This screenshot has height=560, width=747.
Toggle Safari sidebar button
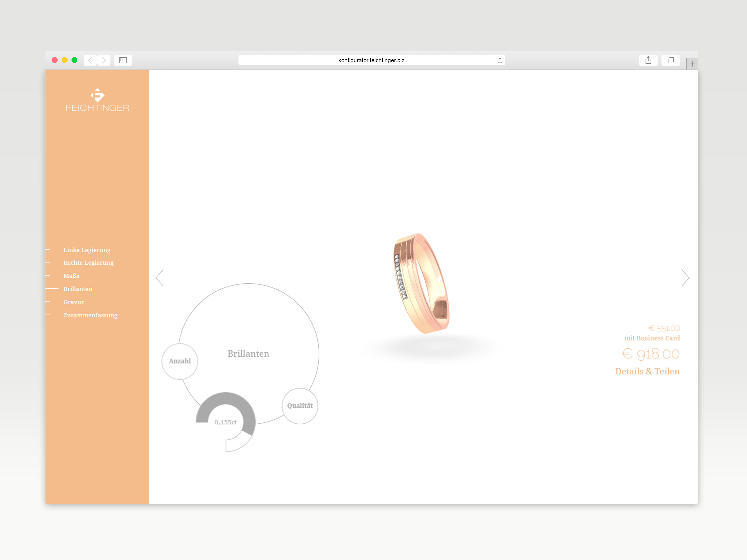click(x=123, y=60)
